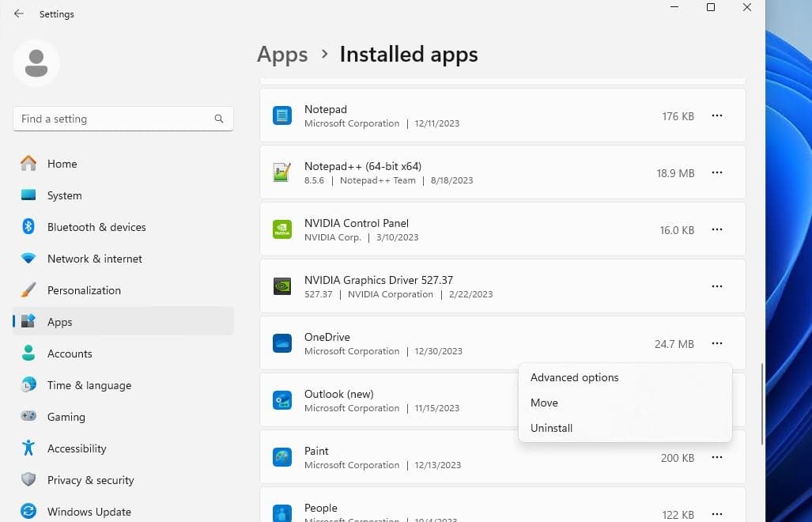The image size is (812, 522).
Task: Click the OneDrive three-dots menu button
Action: coord(716,343)
